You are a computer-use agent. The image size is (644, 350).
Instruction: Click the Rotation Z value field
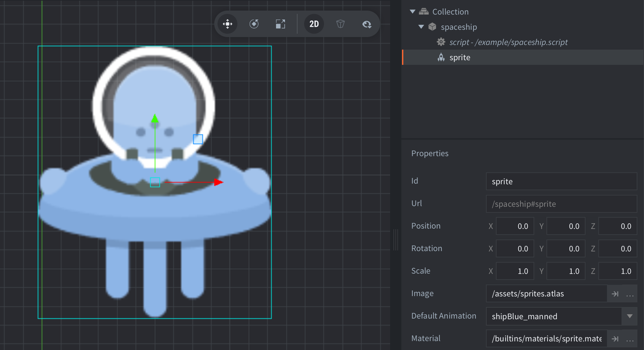(617, 249)
